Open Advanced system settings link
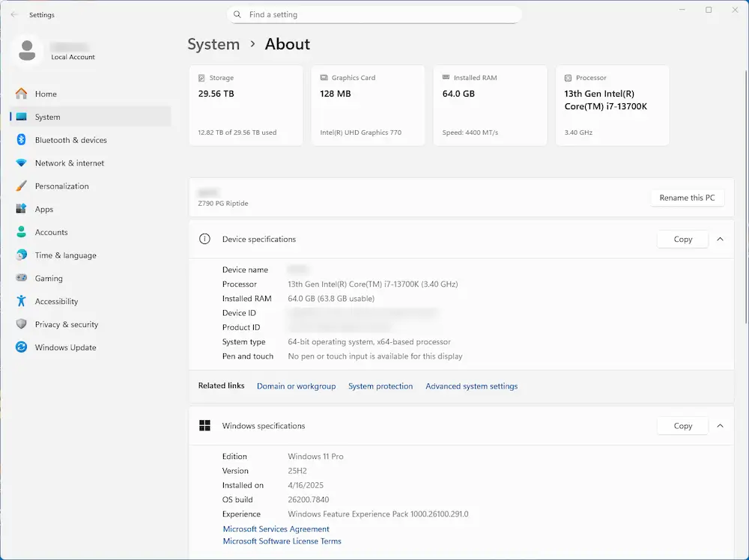 [x=472, y=386]
